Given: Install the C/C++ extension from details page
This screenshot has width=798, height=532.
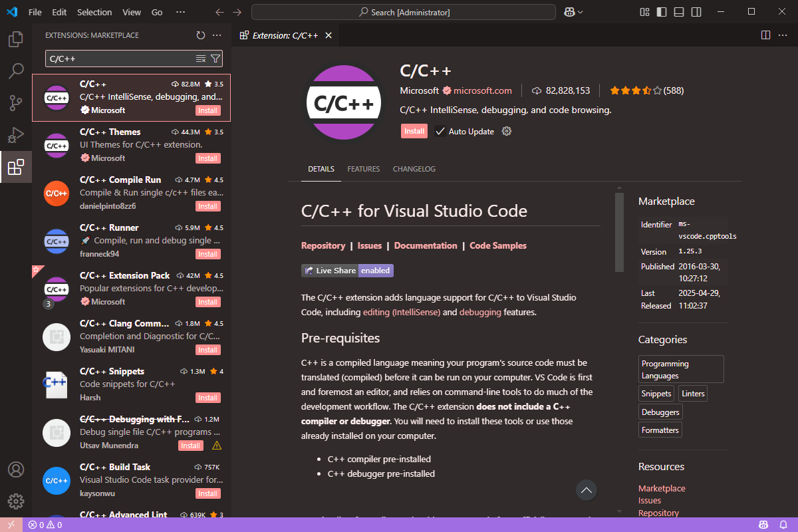Looking at the screenshot, I should (x=414, y=131).
